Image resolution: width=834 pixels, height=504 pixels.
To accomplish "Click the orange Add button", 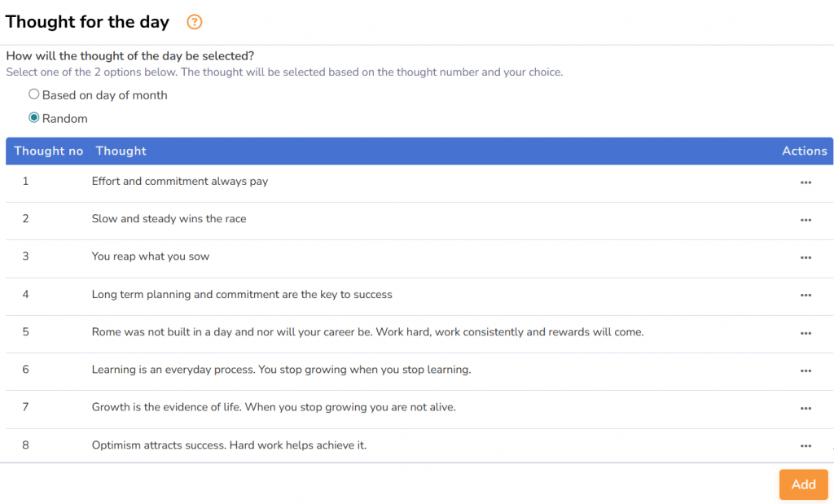I will tap(803, 484).
